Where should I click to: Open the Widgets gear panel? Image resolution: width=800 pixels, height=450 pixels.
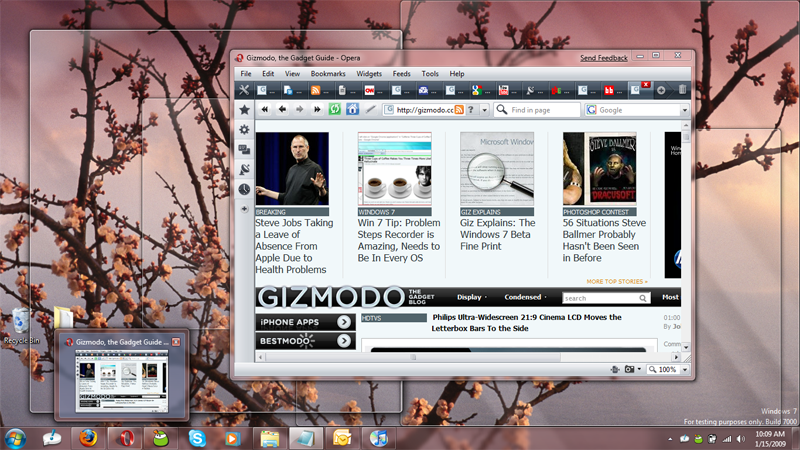(x=244, y=130)
